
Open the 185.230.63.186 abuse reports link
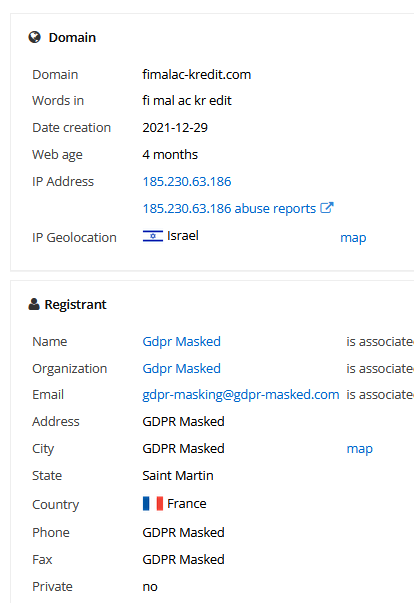coord(229,208)
